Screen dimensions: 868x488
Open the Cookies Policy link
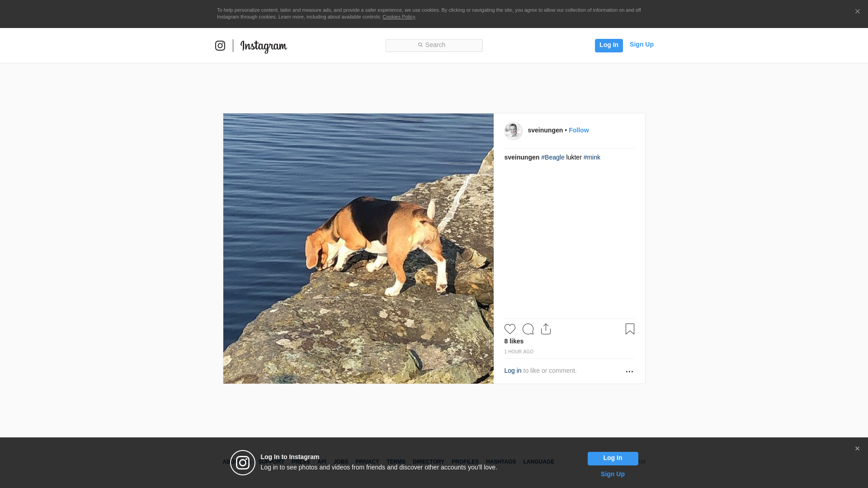pyautogui.click(x=399, y=17)
